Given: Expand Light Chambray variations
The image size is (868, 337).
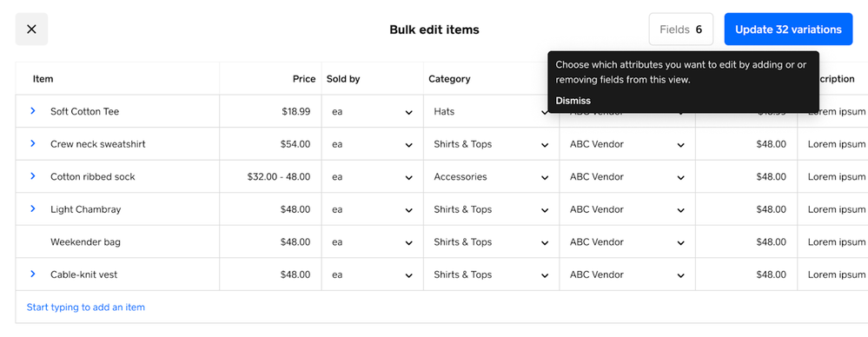Looking at the screenshot, I should [x=33, y=208].
